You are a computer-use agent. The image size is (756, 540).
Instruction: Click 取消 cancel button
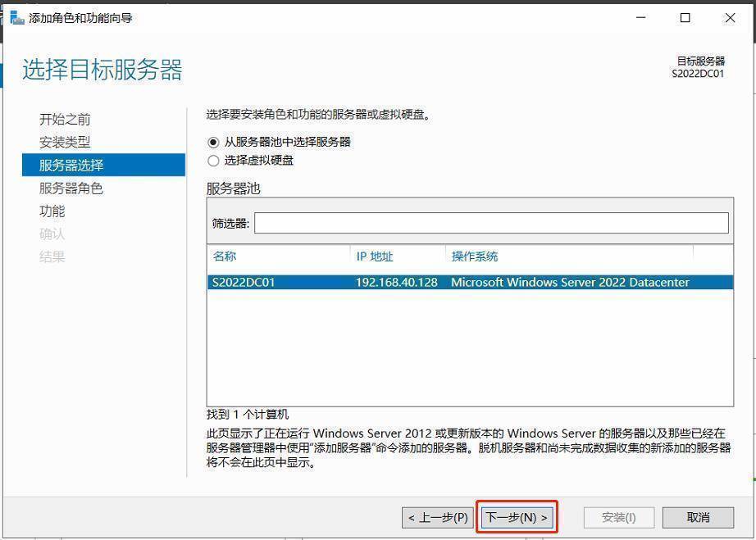698,518
